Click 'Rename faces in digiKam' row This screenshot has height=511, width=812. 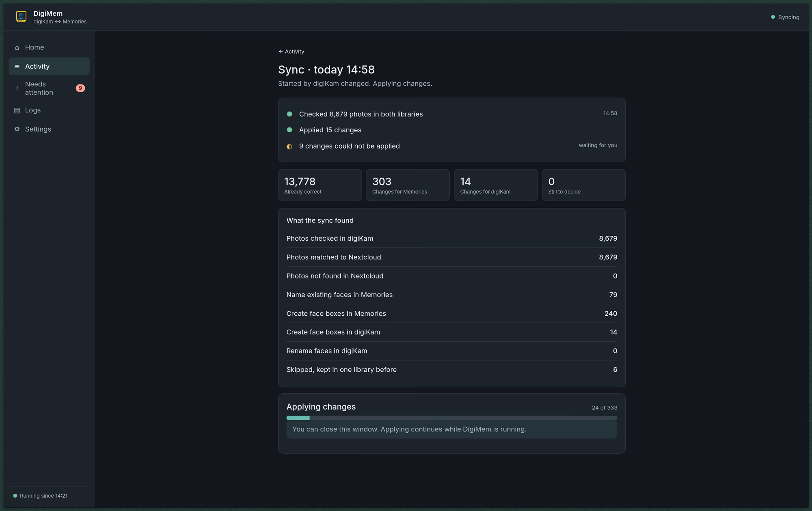(451, 351)
